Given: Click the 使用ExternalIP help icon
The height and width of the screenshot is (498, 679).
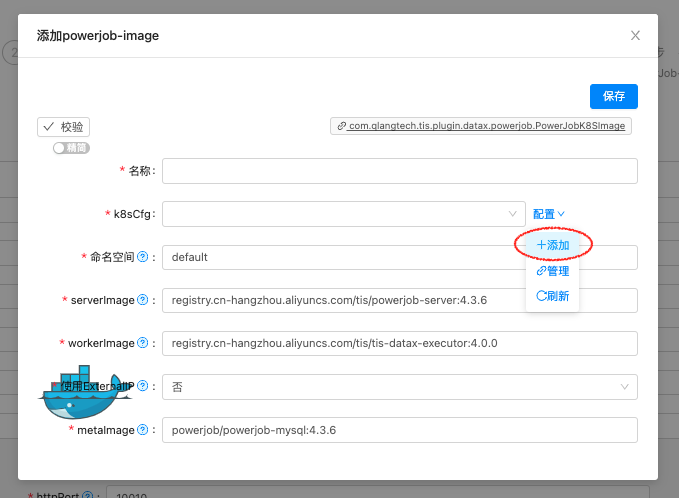Looking at the screenshot, I should (x=142, y=386).
